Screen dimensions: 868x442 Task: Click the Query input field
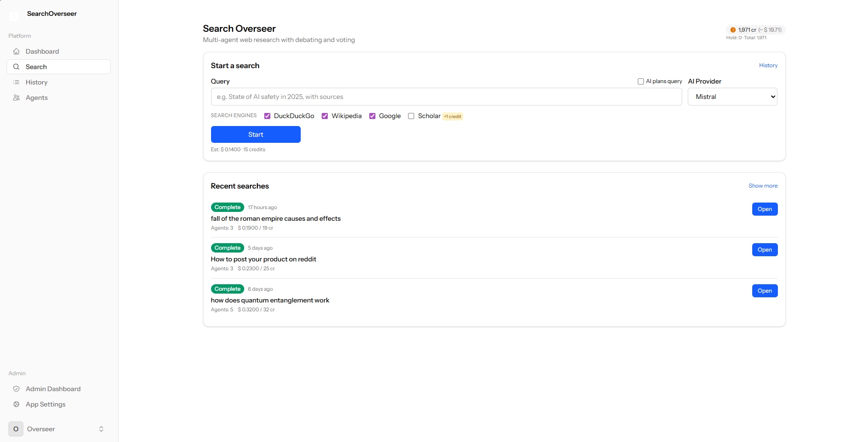(446, 97)
